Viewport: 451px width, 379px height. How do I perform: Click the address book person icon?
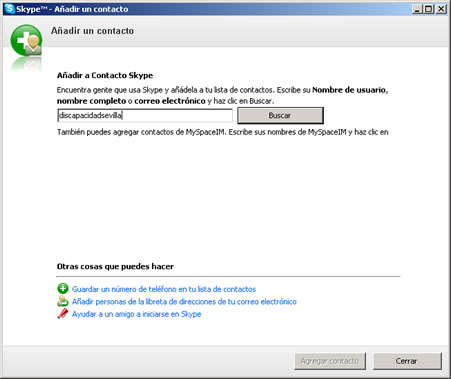(63, 301)
